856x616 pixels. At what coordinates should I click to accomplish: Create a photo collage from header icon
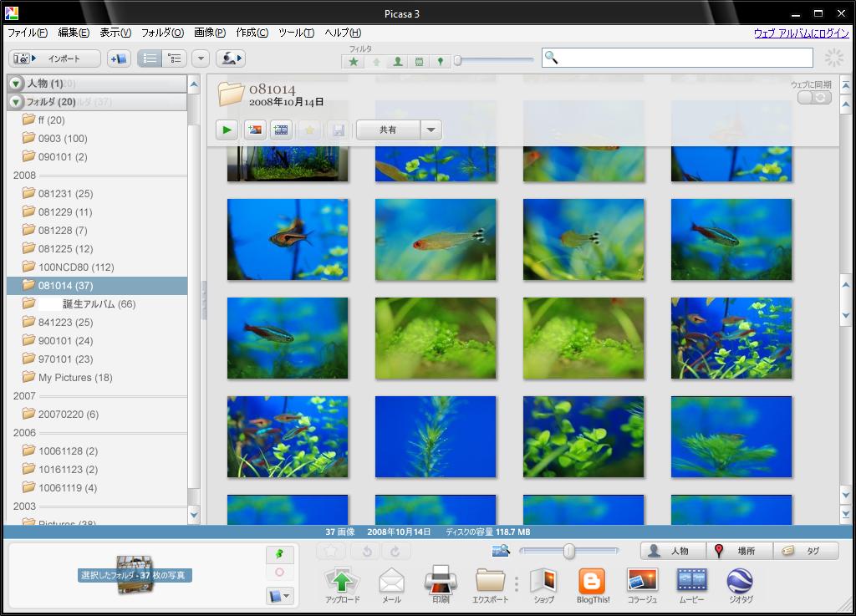255,130
